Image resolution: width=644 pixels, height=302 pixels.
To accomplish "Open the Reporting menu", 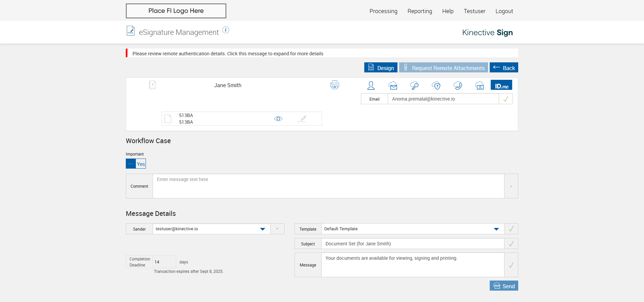I will 420,11.
